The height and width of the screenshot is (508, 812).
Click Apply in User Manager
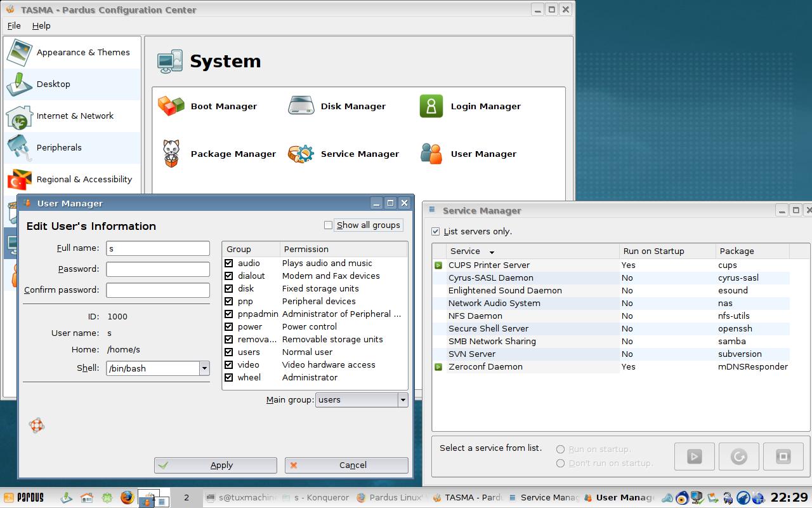(x=216, y=465)
